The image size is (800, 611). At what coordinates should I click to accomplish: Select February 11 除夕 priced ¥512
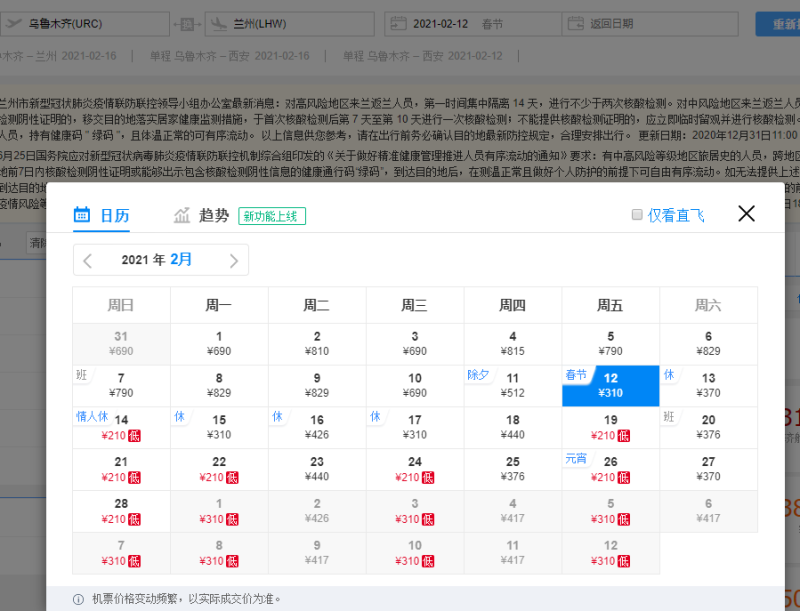click(x=513, y=385)
